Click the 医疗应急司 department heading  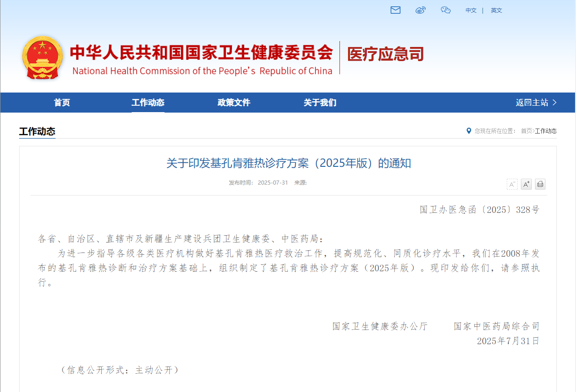[386, 54]
